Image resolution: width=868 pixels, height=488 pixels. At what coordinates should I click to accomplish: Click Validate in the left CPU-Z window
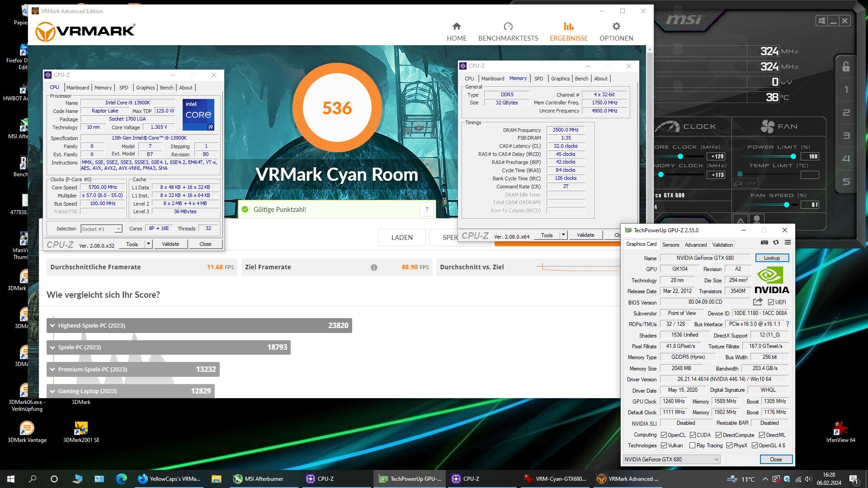(170, 244)
